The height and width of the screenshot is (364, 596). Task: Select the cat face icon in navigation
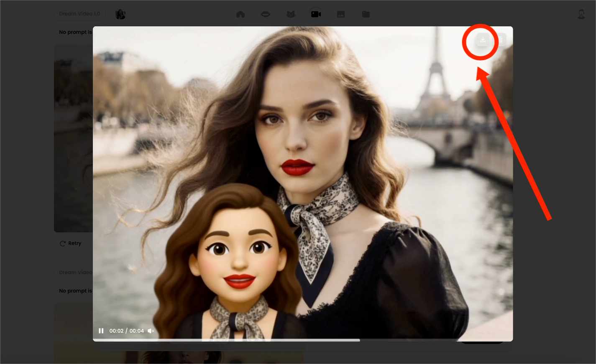pyautogui.click(x=291, y=14)
